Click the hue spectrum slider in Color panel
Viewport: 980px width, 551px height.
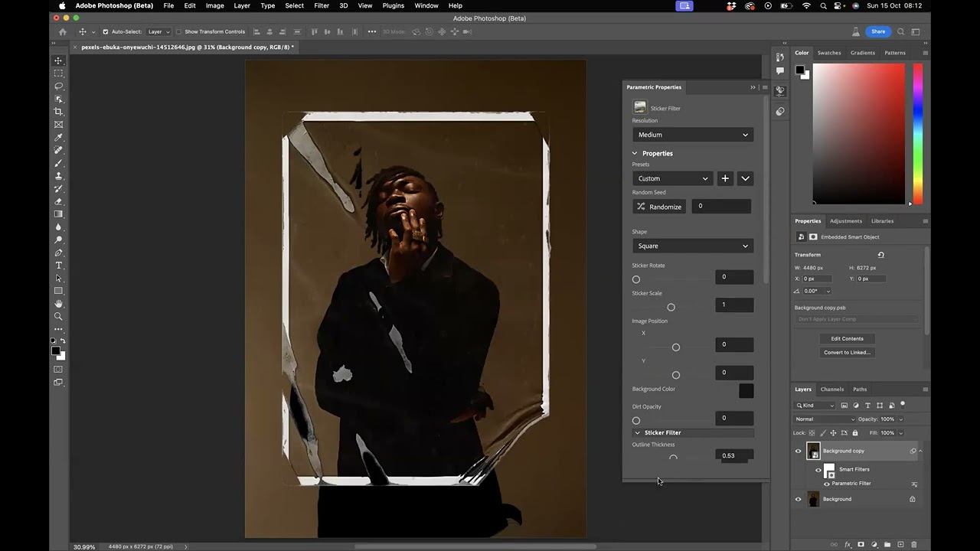(918, 134)
